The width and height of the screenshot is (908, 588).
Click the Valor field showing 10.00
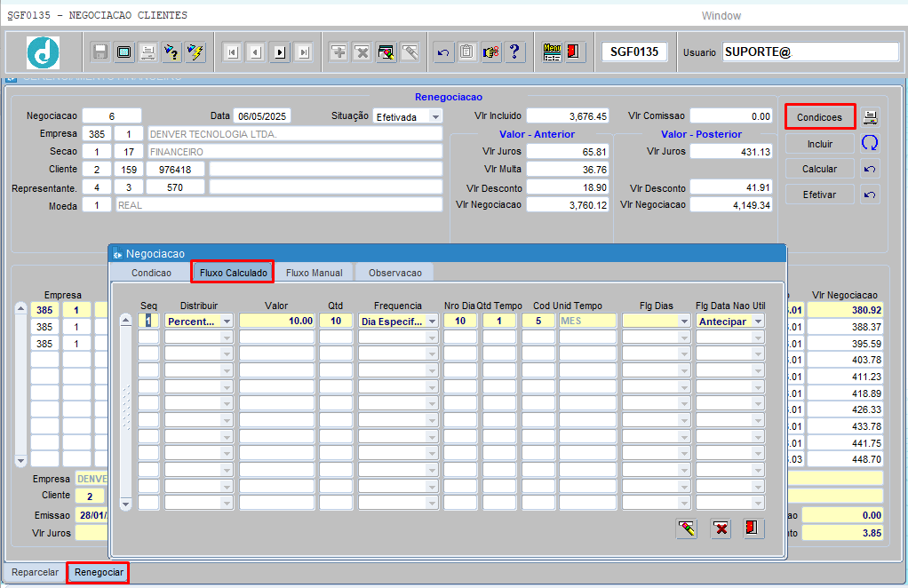277,321
